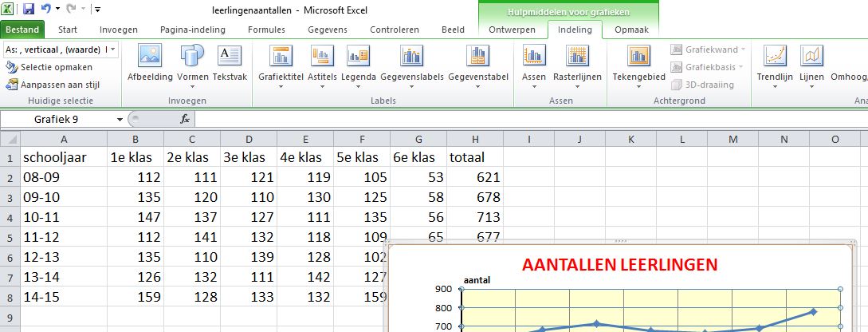Switch to the Controleren tab

coord(394,30)
